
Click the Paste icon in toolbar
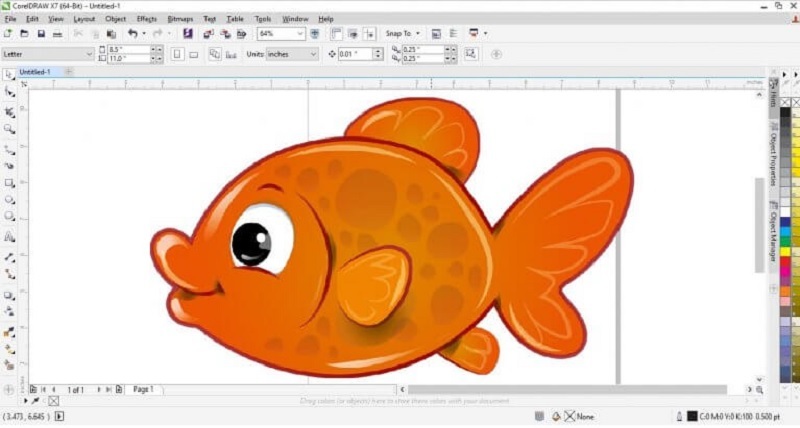click(x=111, y=34)
